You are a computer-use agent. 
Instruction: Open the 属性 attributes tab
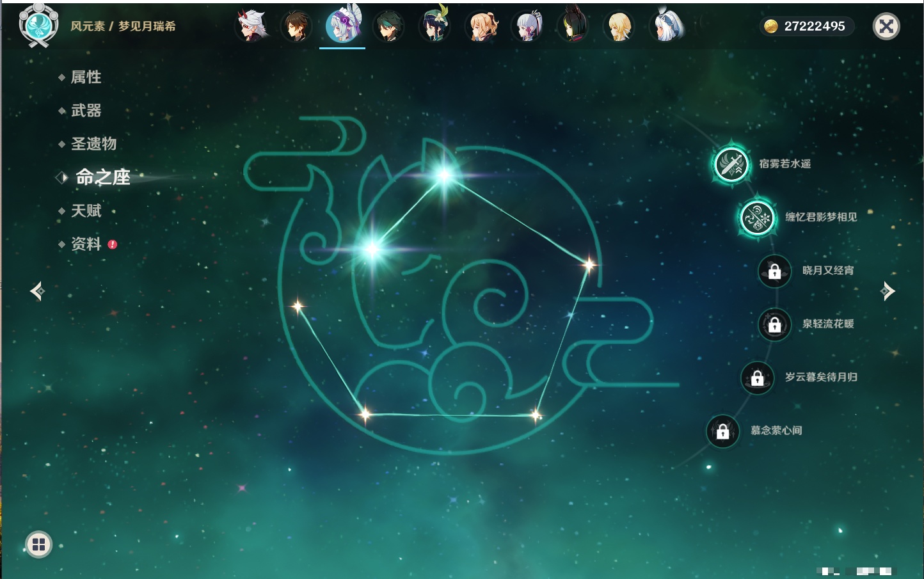coord(86,77)
